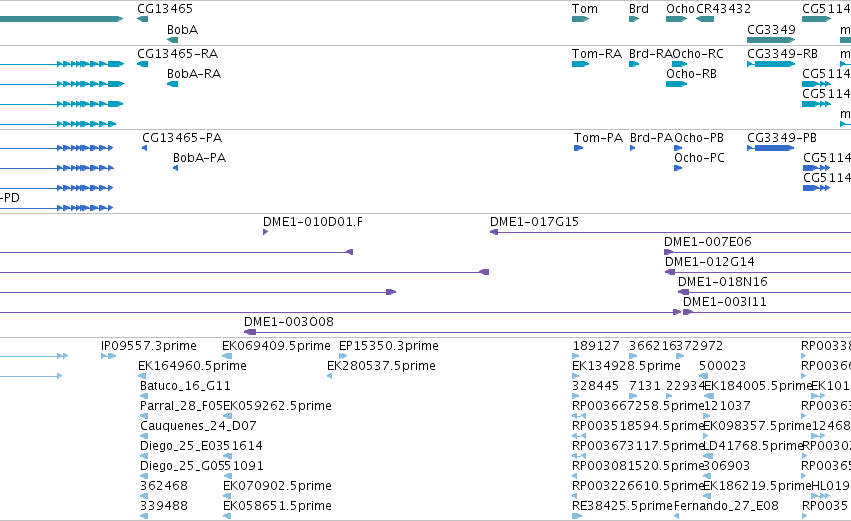Open the 306903 insertion label
Screen dimensions: 851x521
click(x=727, y=466)
